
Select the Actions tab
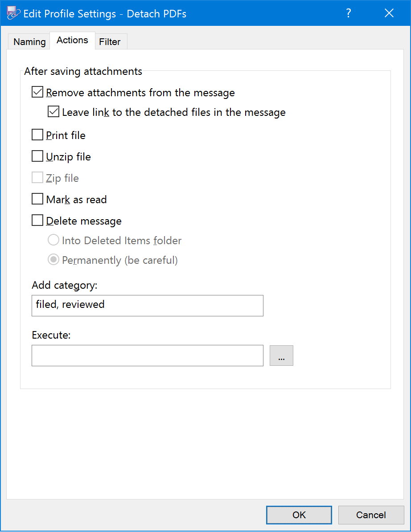click(72, 41)
